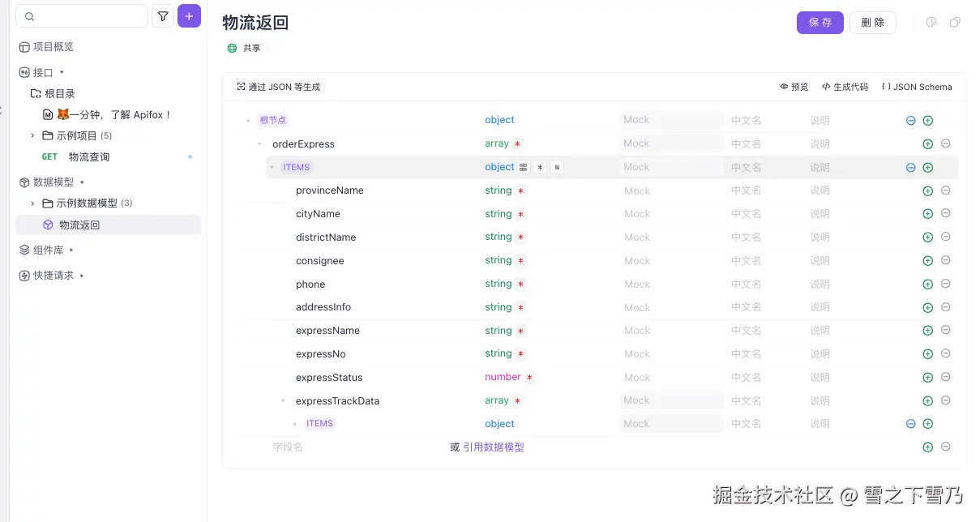Click the 保存 save button

point(820,22)
